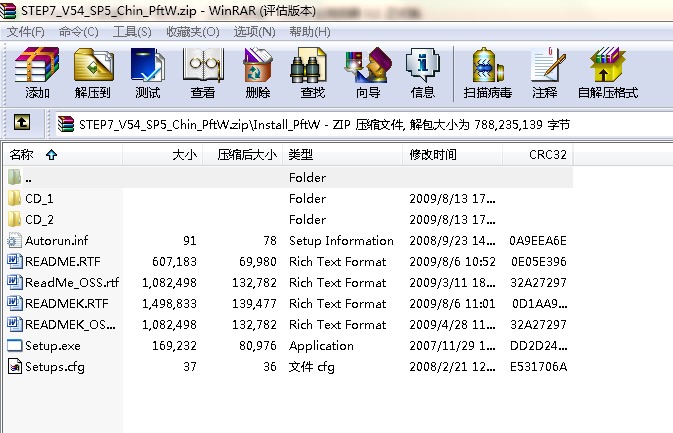Open the Find (查找) binoculars tool
Screen dimensions: 673x433
(x=312, y=73)
